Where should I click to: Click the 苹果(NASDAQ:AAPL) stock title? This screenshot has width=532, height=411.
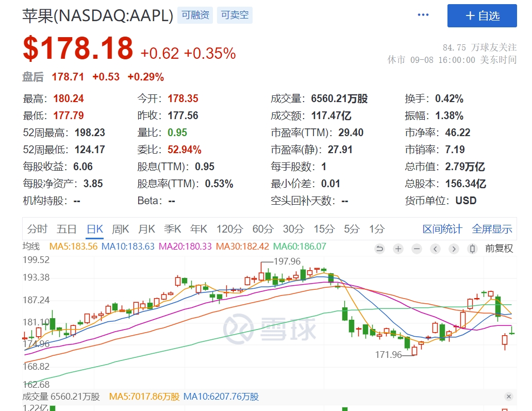tap(98, 15)
